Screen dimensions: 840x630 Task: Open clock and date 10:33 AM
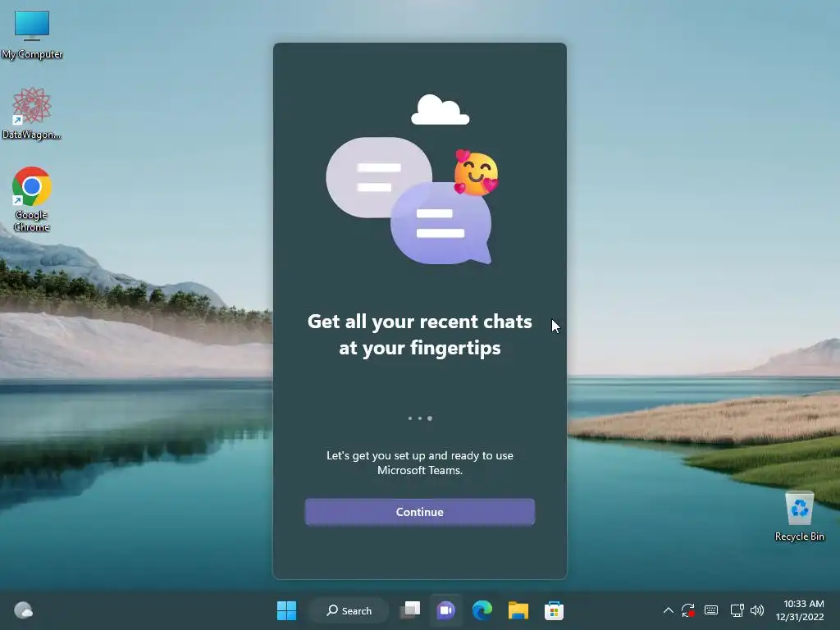coord(799,610)
